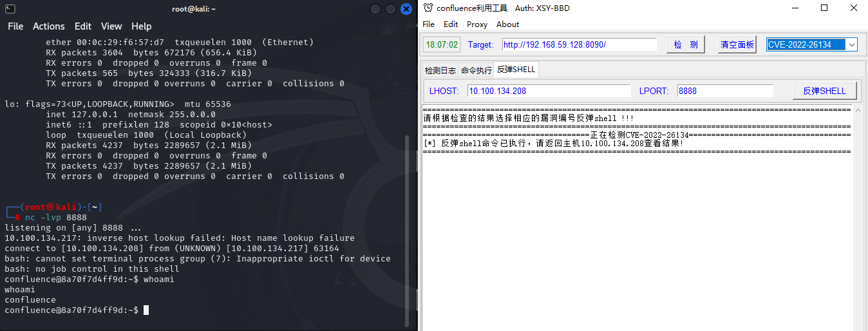Image resolution: width=868 pixels, height=331 pixels.
Task: Open the File menu in confluence tool
Action: click(428, 24)
